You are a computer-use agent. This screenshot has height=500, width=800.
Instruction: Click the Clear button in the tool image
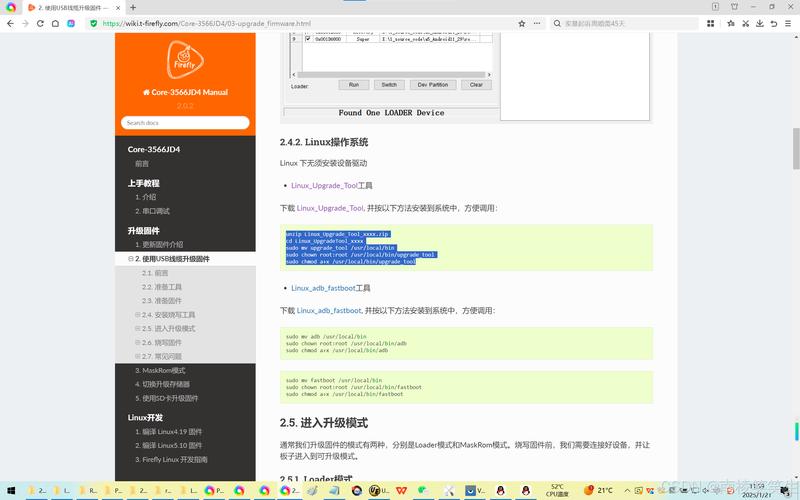coord(476,85)
